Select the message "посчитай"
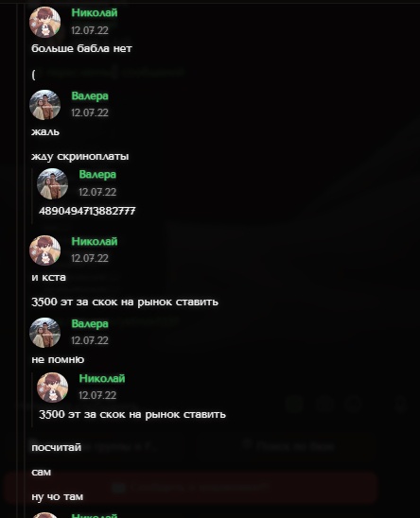The height and width of the screenshot is (518, 420). coord(56,447)
